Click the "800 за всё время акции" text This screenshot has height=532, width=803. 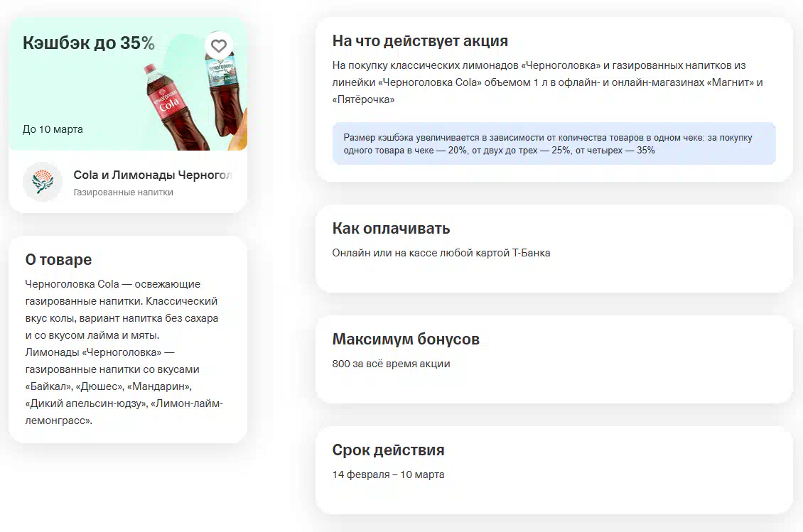click(x=391, y=364)
